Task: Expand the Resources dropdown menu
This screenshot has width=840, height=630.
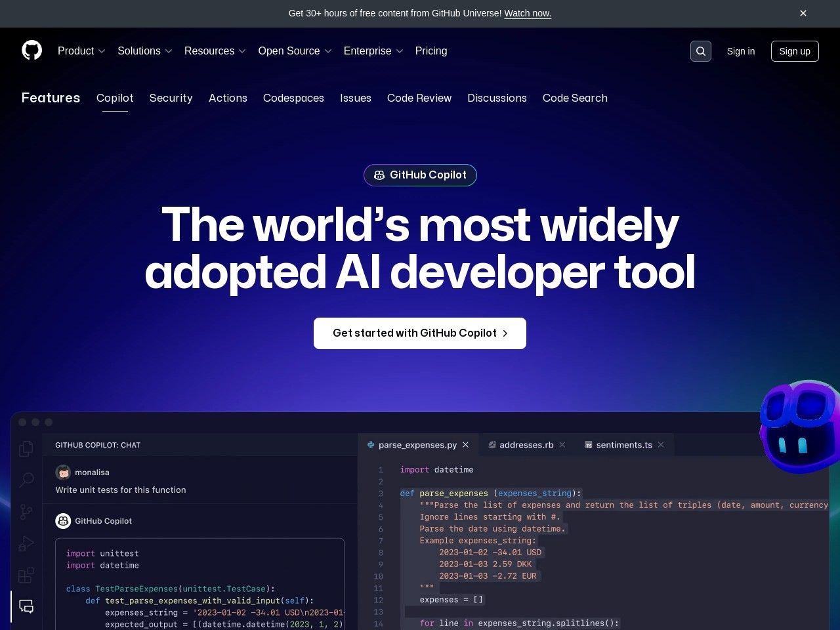Action: click(x=215, y=51)
